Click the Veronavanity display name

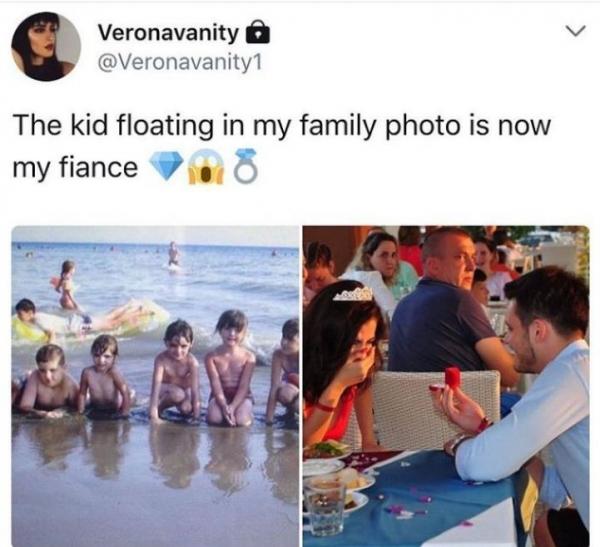click(168, 33)
